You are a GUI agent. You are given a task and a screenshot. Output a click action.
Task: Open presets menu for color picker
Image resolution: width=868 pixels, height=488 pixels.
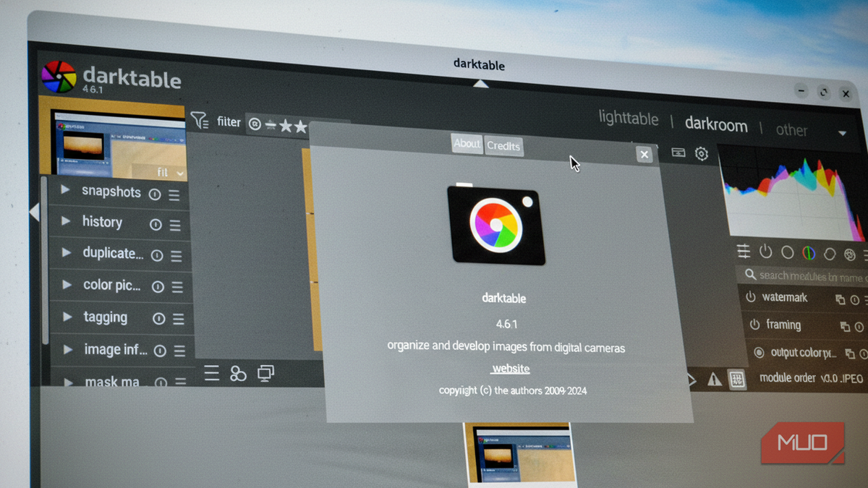pos(177,288)
